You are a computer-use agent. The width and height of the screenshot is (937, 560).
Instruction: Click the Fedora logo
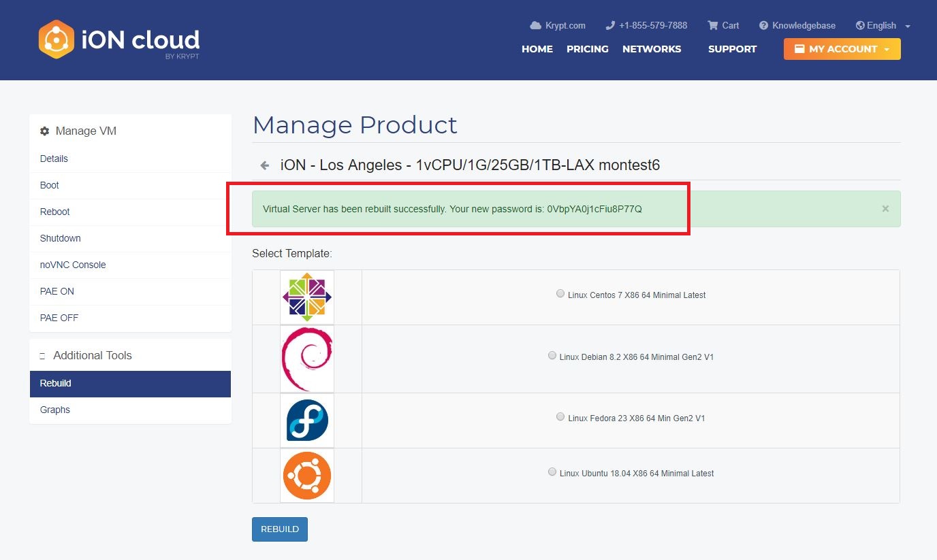tap(307, 421)
